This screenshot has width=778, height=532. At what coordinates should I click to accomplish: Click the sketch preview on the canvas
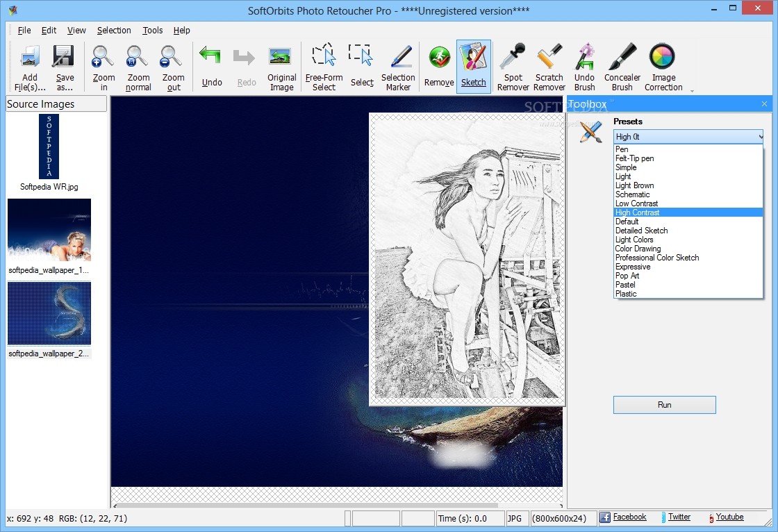[467, 259]
